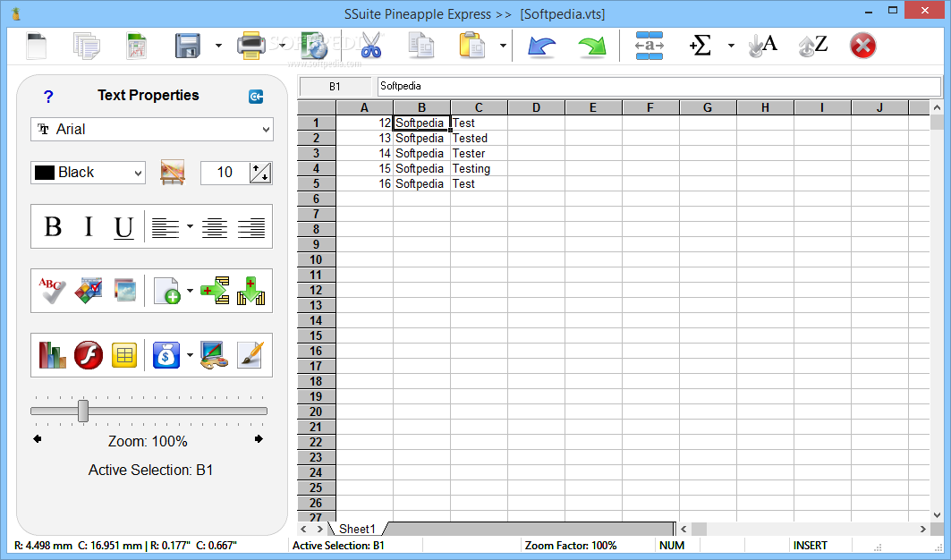The image size is (951, 560).
Task: Align text right
Action: coord(251,227)
